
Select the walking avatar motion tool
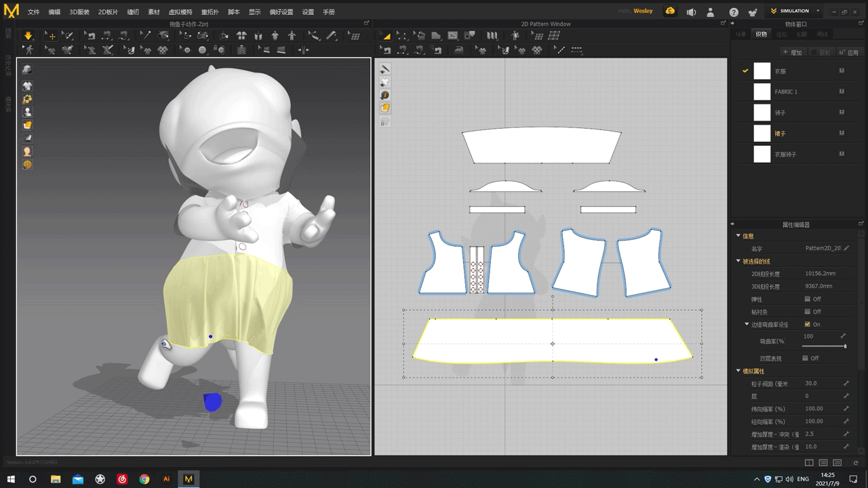click(x=28, y=49)
